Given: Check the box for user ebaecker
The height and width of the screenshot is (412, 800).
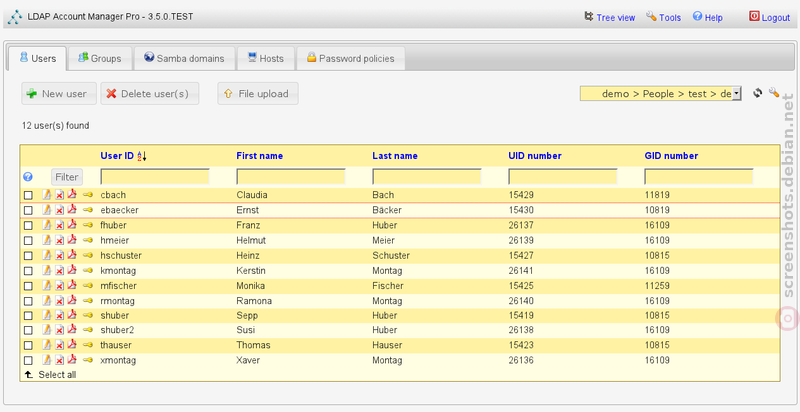Looking at the screenshot, I should [x=28, y=210].
